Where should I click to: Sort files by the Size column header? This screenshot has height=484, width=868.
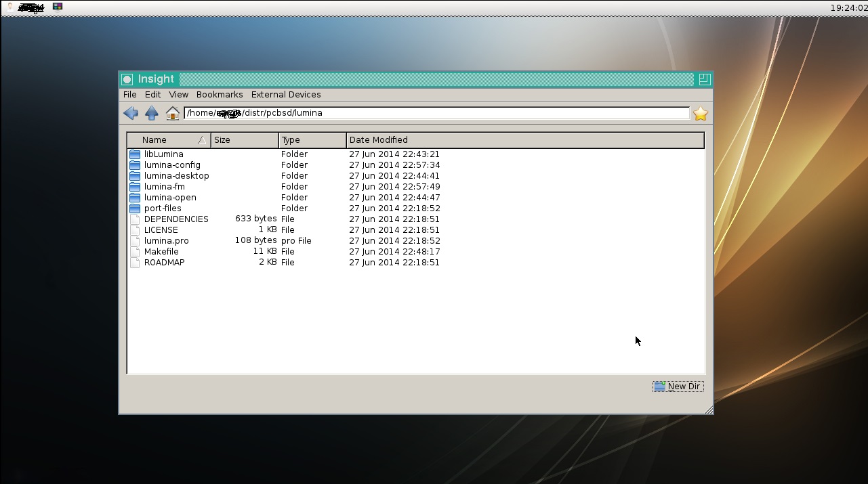click(245, 140)
